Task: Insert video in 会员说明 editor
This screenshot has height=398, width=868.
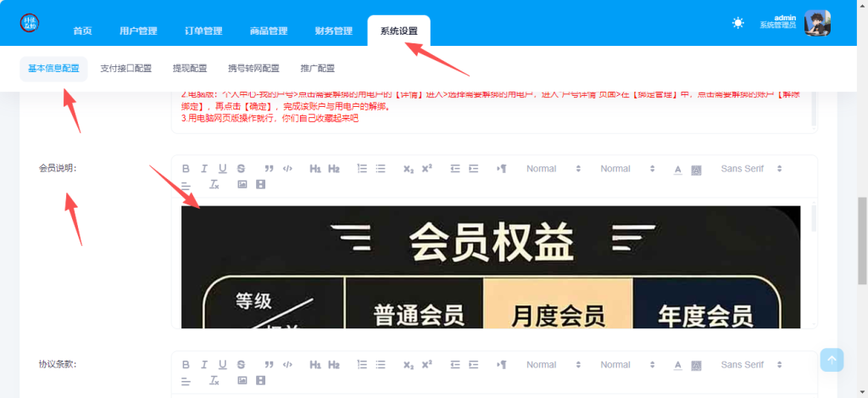Action: point(261,185)
